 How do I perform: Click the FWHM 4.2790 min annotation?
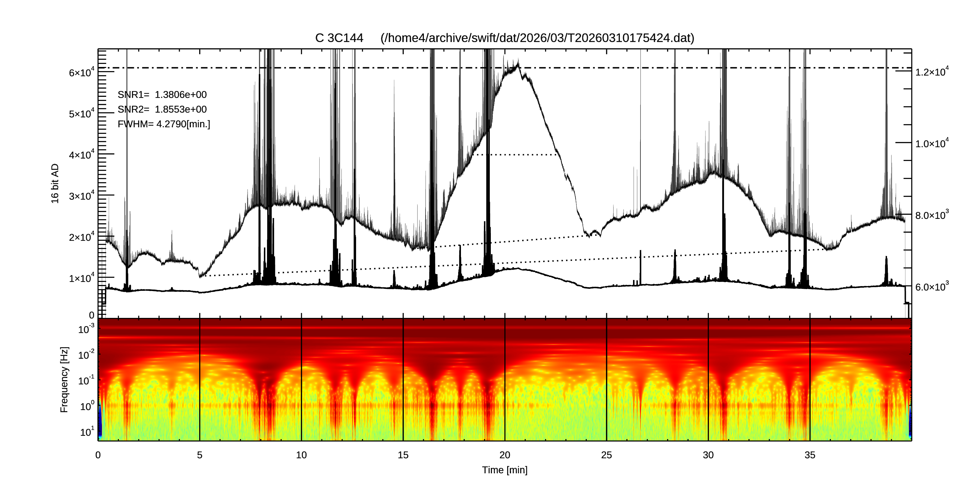pos(164,125)
